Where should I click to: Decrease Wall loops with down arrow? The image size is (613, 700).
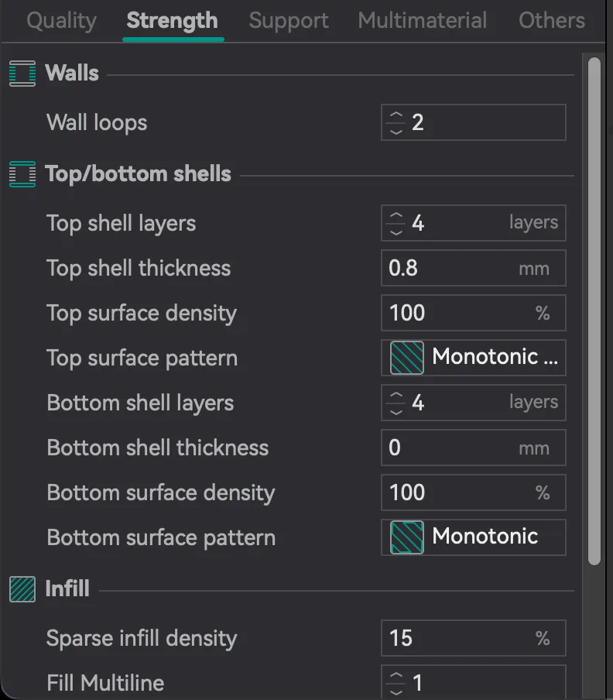point(396,131)
